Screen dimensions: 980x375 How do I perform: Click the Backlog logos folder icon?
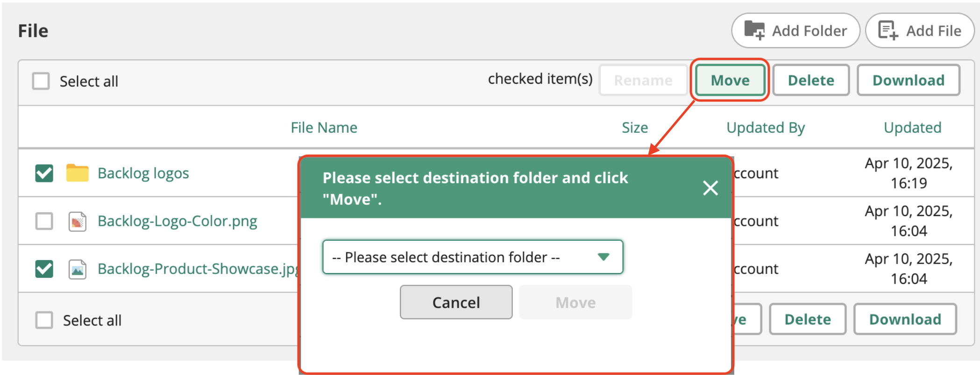[78, 173]
